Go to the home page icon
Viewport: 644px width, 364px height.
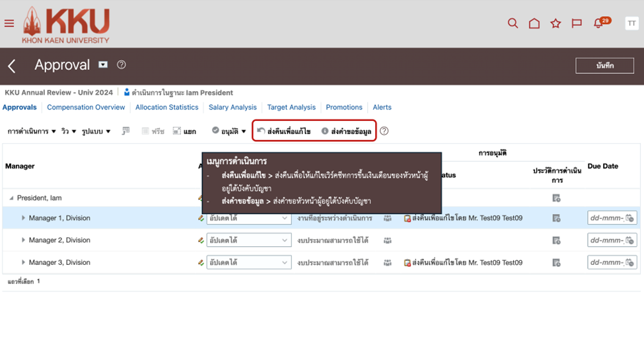click(534, 24)
